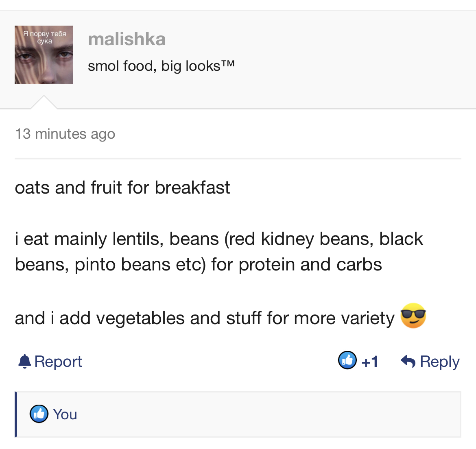Click the sunglasses emoji in the post
The width and height of the screenshot is (476, 449).
[413, 316]
